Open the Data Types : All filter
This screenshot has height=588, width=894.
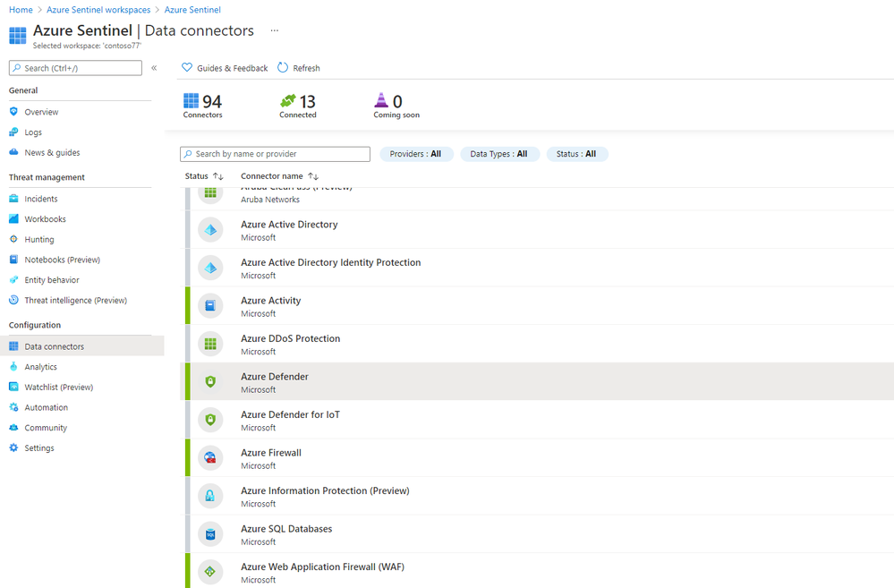pos(499,154)
